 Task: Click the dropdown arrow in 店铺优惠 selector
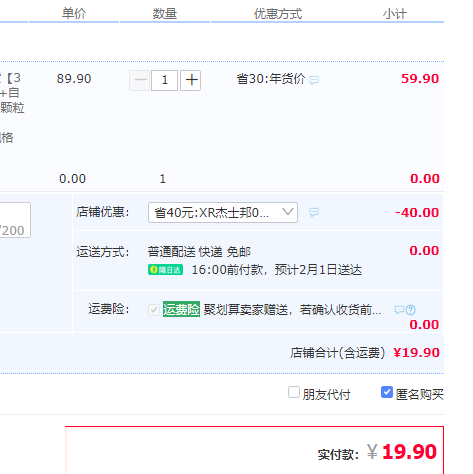coord(287,212)
